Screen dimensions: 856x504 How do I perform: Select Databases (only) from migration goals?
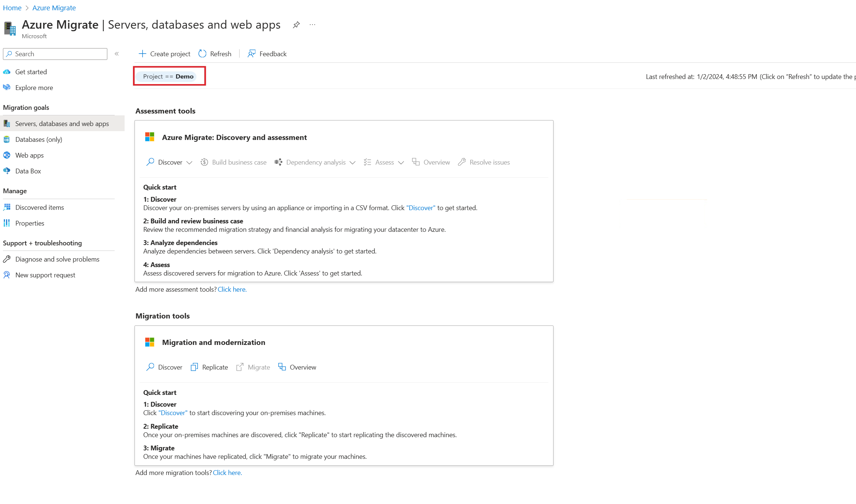point(39,139)
